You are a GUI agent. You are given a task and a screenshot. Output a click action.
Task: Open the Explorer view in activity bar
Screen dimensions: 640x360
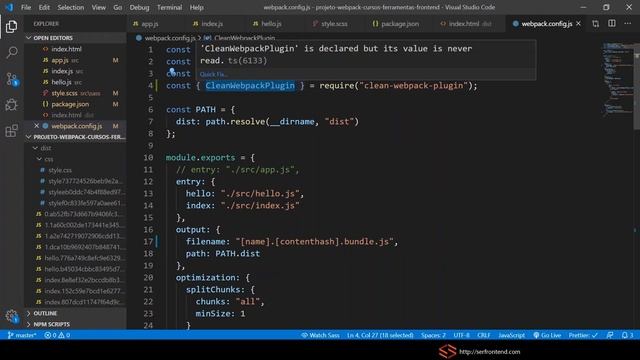pos(11,27)
